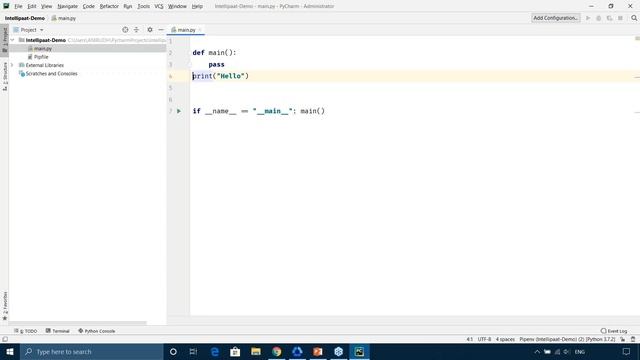
Task: Open the Help menu
Action: 197,6
